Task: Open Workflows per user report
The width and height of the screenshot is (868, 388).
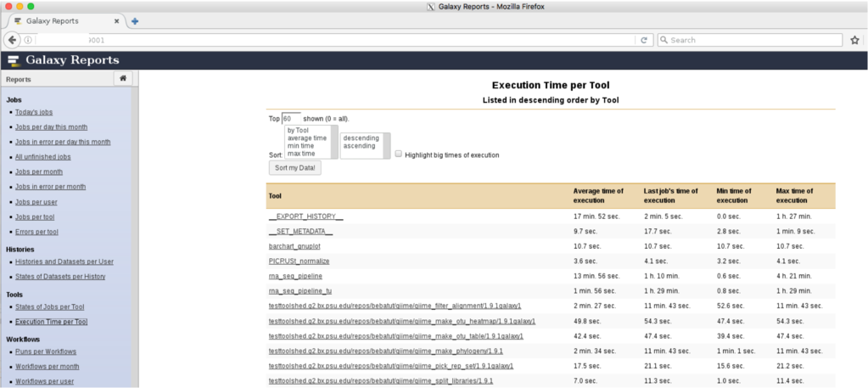Action: coord(44,381)
